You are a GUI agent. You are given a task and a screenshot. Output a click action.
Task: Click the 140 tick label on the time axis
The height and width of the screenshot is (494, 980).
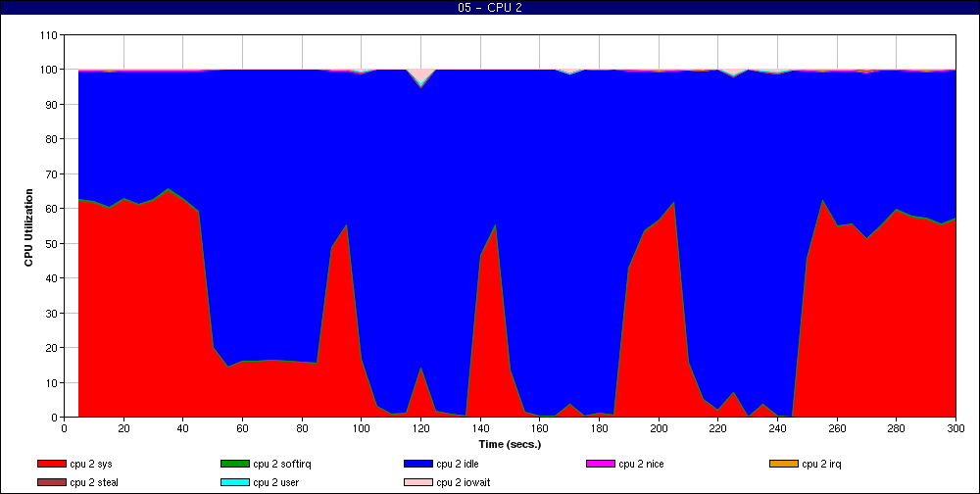pos(480,428)
